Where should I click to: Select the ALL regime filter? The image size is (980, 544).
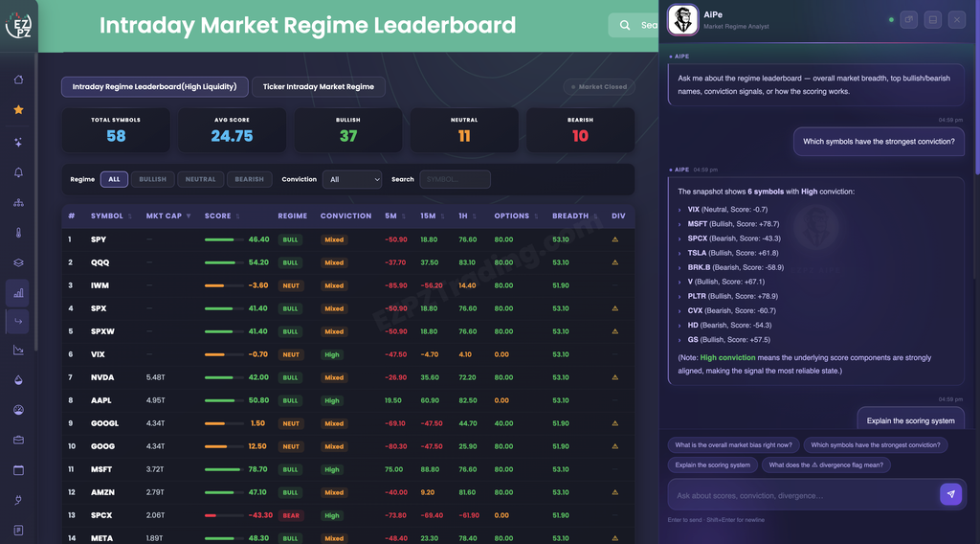(114, 179)
